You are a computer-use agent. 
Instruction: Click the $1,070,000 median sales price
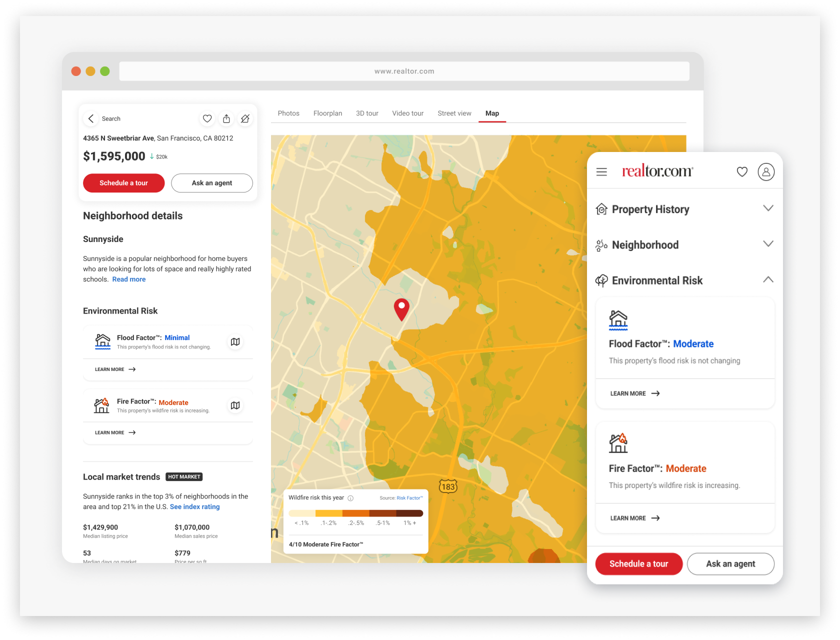(192, 527)
